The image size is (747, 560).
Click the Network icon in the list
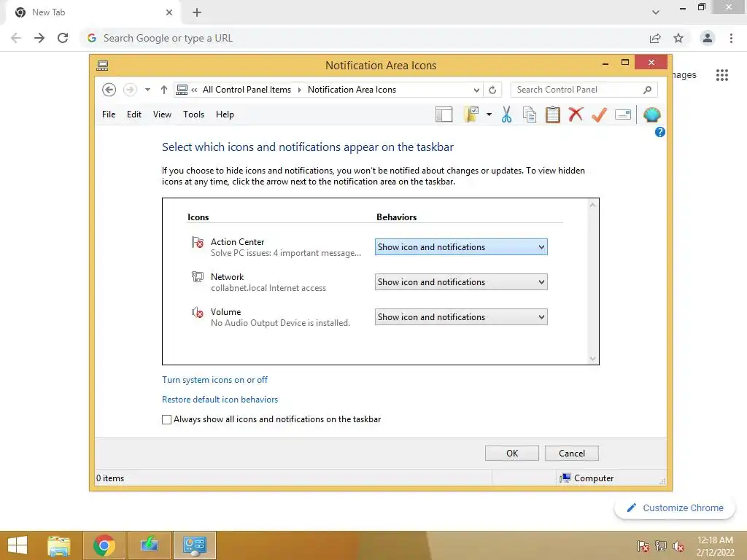[x=197, y=276]
